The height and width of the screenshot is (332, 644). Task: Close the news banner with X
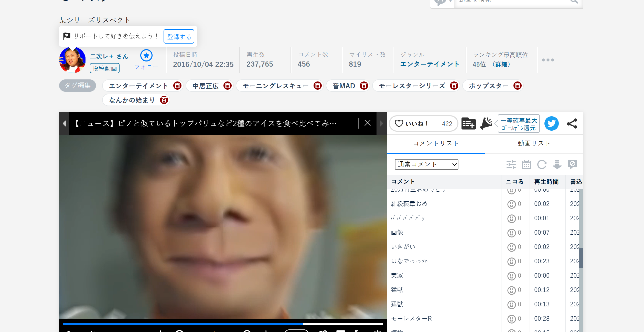368,123
